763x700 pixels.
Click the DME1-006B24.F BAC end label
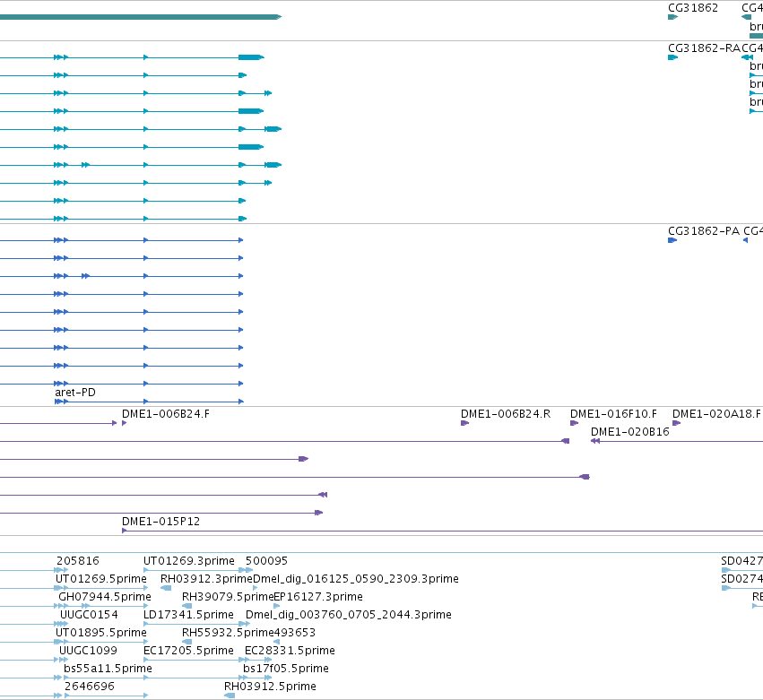(x=166, y=414)
